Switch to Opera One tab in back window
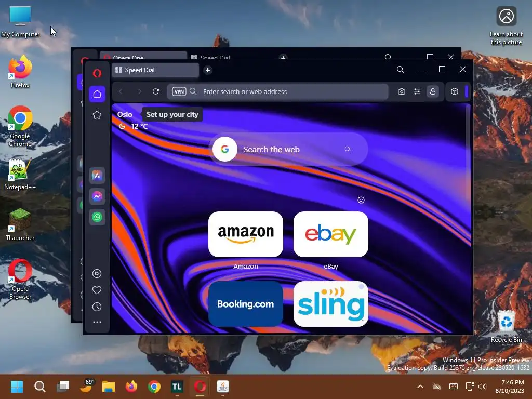The width and height of the screenshot is (532, 399). [143, 55]
